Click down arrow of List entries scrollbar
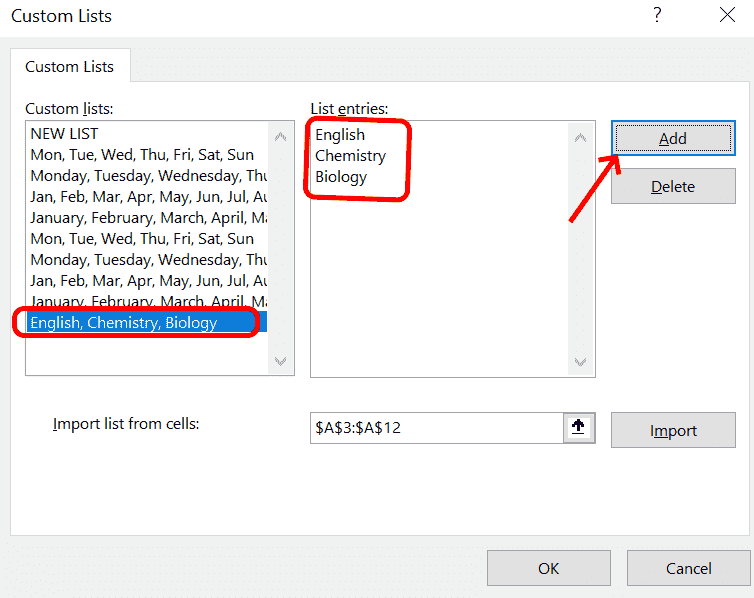The width and height of the screenshot is (754, 598). (580, 362)
